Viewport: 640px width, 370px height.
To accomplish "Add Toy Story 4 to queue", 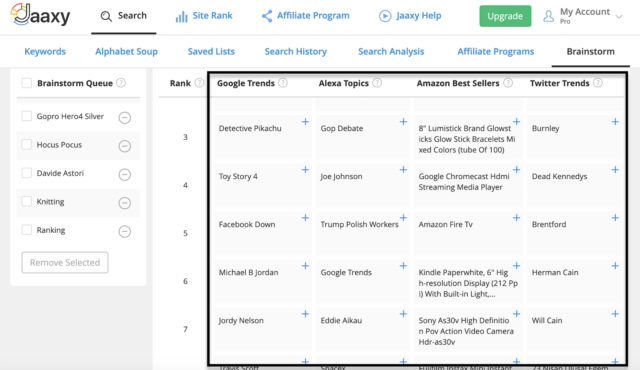I will 305,170.
